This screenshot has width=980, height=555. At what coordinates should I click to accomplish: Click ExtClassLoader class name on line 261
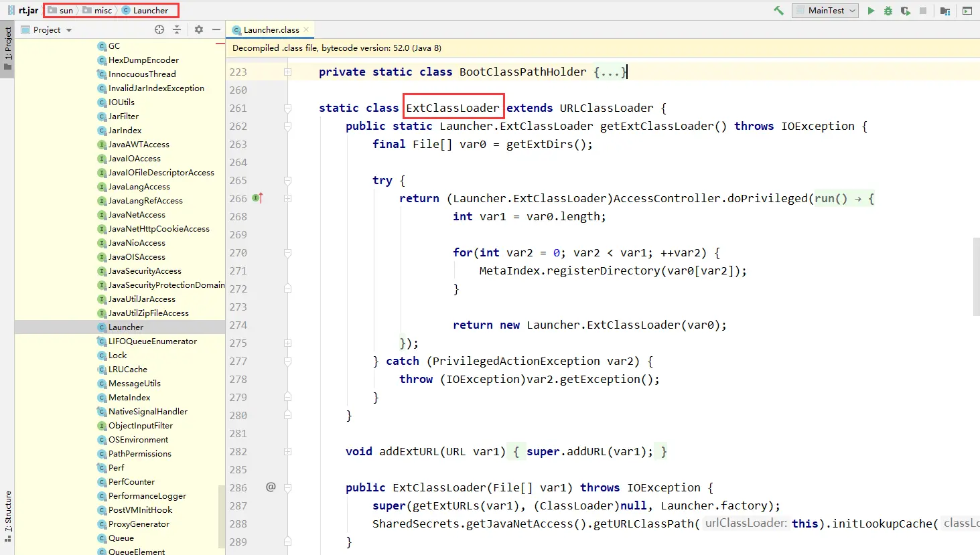(x=453, y=108)
